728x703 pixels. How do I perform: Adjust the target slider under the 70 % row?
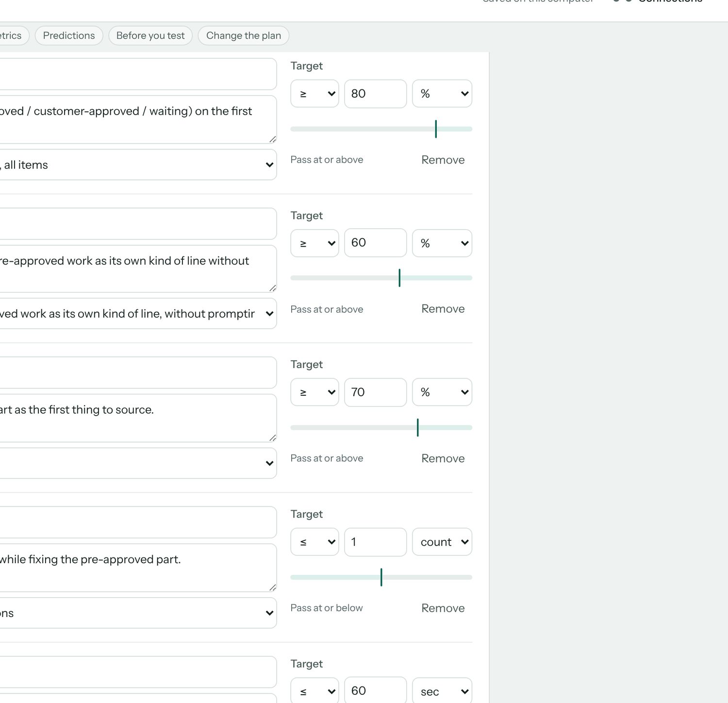coord(381,428)
